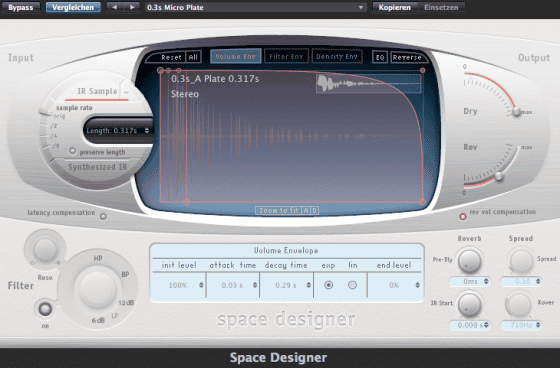Click the Rev level slider handle
This screenshot has height=368, width=560.
pyautogui.click(x=499, y=176)
